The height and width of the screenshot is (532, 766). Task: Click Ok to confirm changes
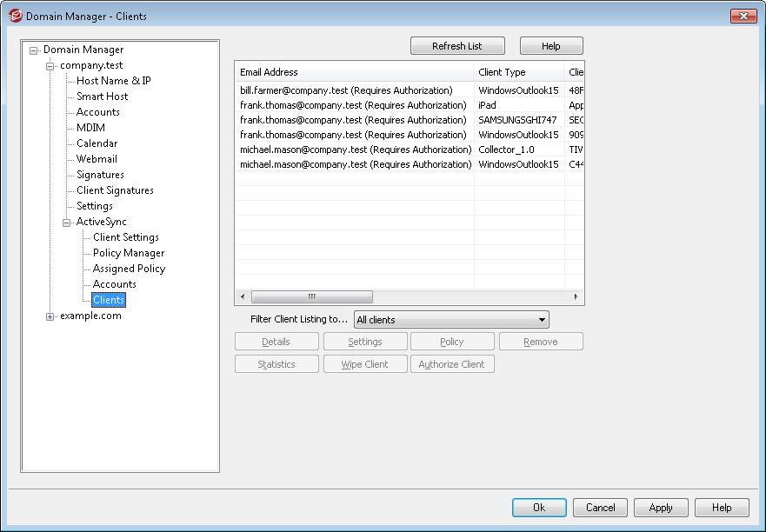coord(539,508)
